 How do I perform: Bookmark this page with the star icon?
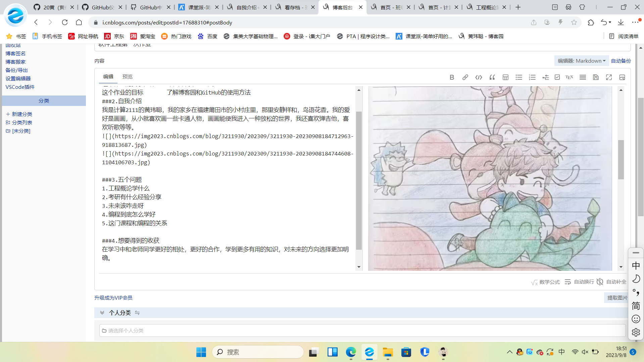click(x=574, y=22)
